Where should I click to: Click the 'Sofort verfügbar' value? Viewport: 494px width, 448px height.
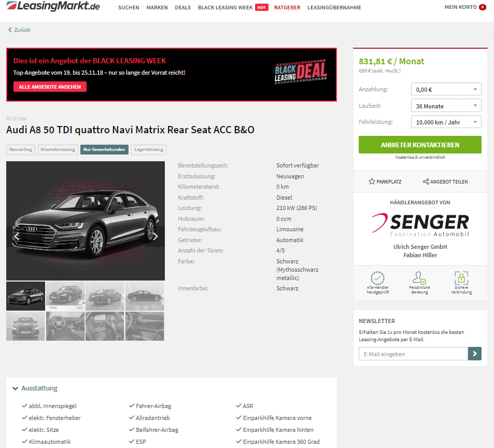tap(298, 165)
